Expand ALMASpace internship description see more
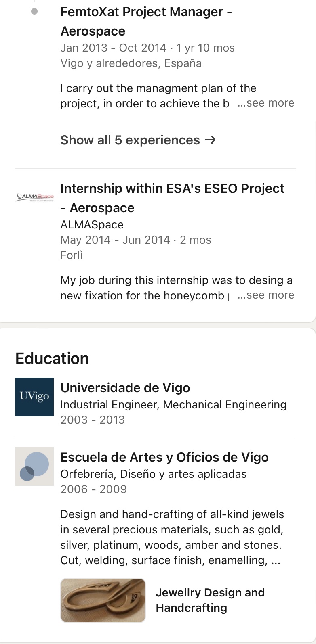Image resolution: width=316 pixels, height=644 pixels. (x=266, y=295)
